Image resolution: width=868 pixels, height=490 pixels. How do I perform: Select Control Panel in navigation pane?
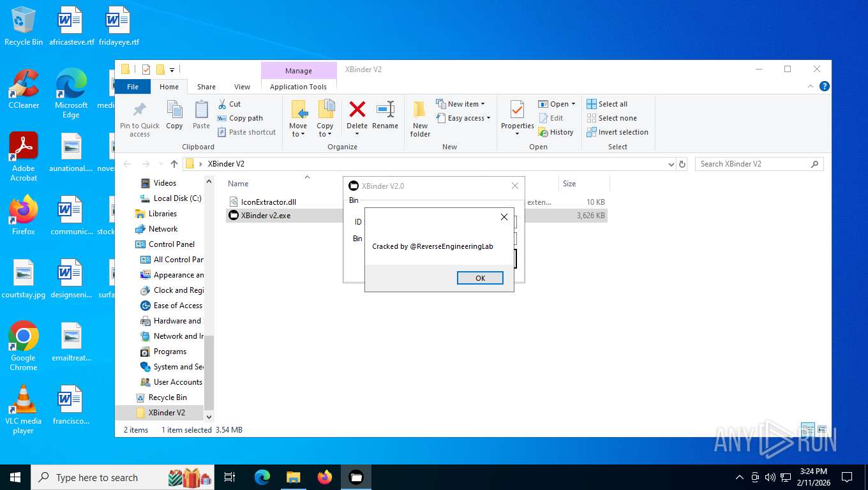(x=172, y=244)
